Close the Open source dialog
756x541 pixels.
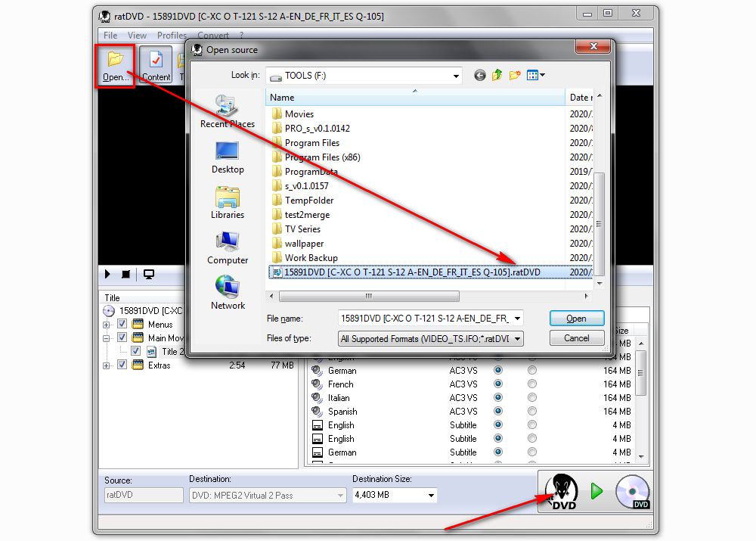point(593,46)
